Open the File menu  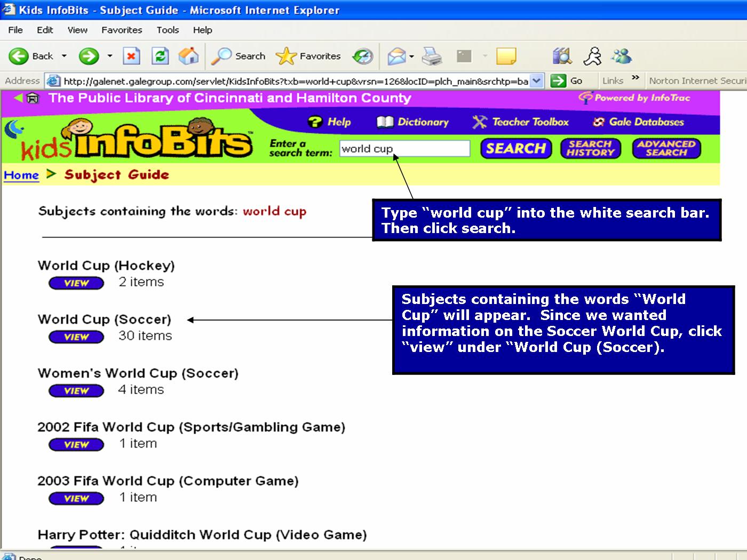pyautogui.click(x=15, y=30)
